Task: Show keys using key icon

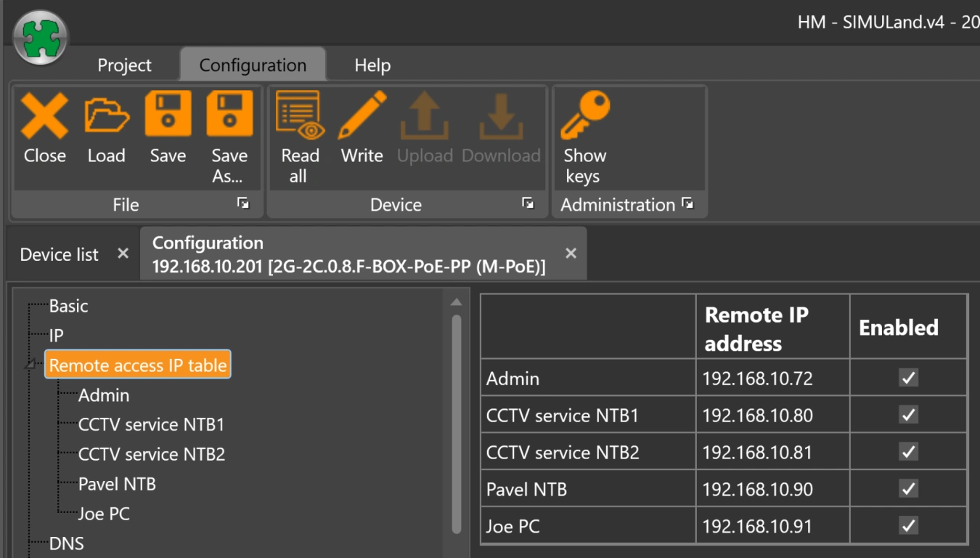Action: point(584,116)
